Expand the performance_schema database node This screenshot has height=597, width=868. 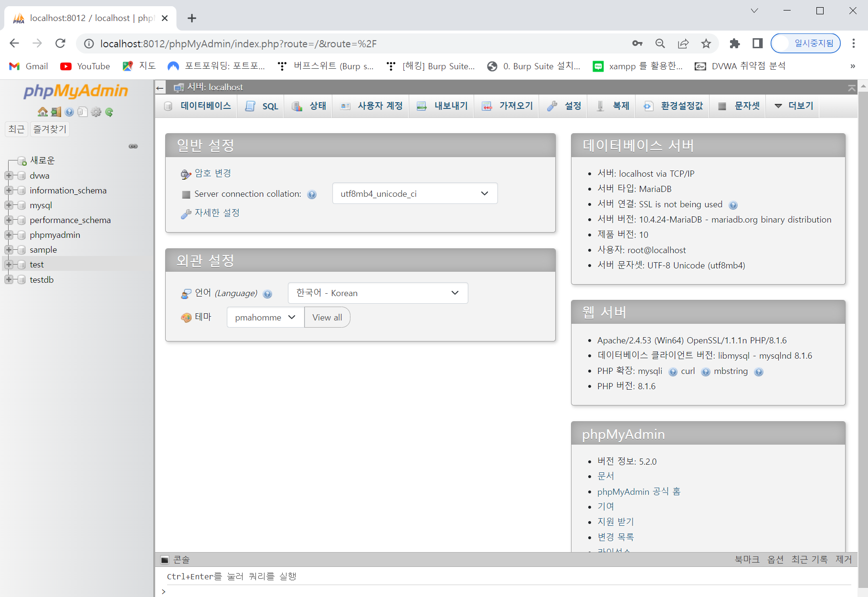9,220
